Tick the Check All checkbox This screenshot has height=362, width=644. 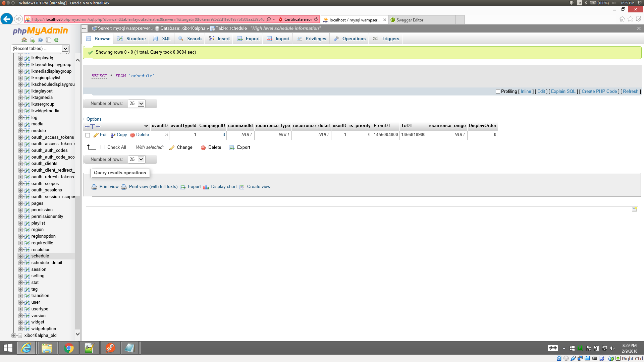[103, 147]
